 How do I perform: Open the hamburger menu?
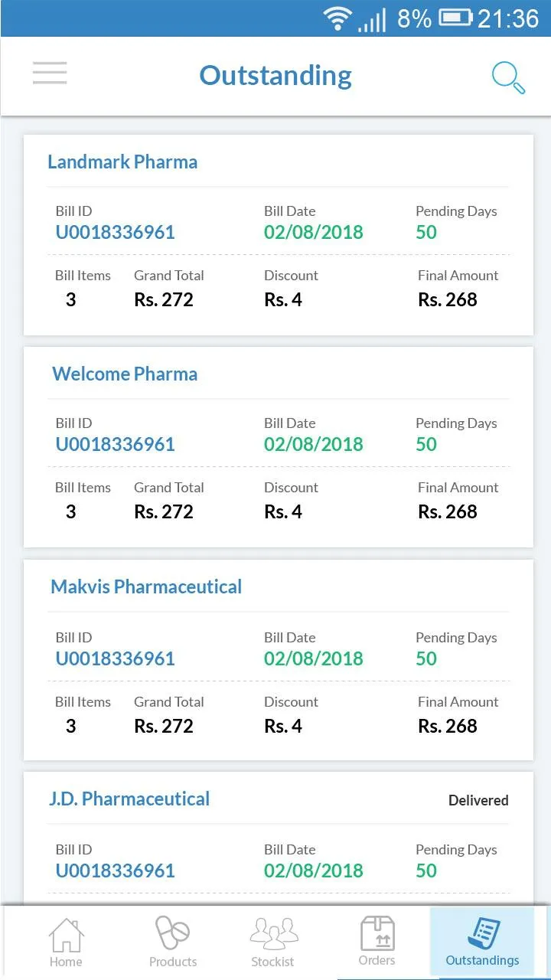click(50, 72)
